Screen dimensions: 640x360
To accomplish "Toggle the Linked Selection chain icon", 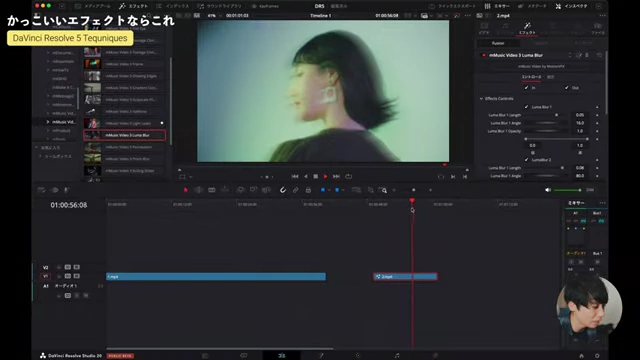I will click(296, 190).
